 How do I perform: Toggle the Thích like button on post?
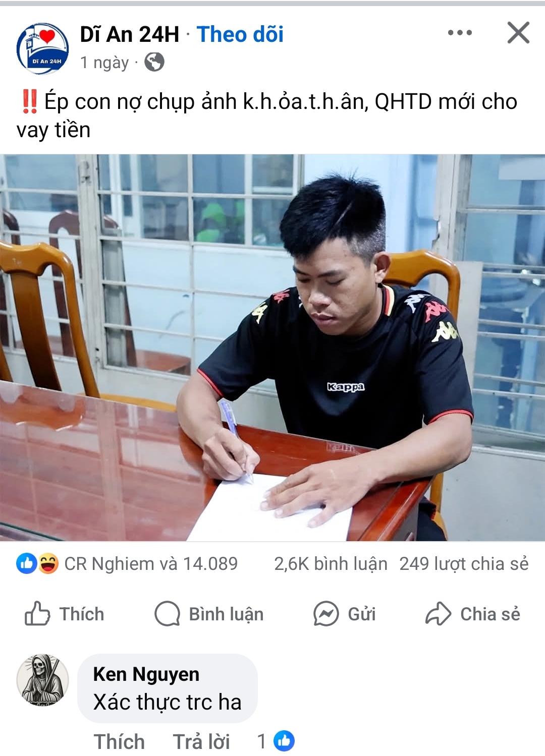click(65, 614)
